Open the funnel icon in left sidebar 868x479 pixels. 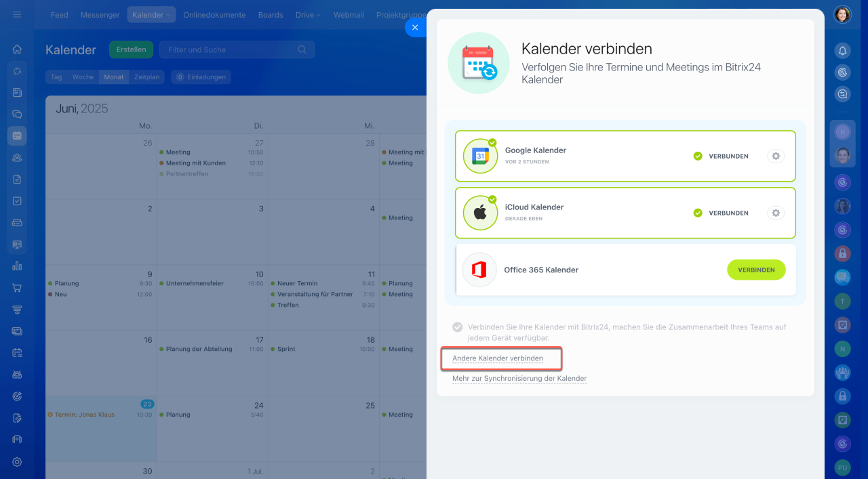[17, 309]
